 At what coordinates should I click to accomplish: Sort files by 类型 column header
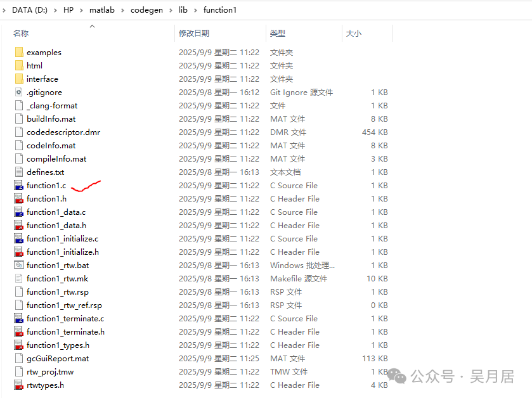[277, 33]
